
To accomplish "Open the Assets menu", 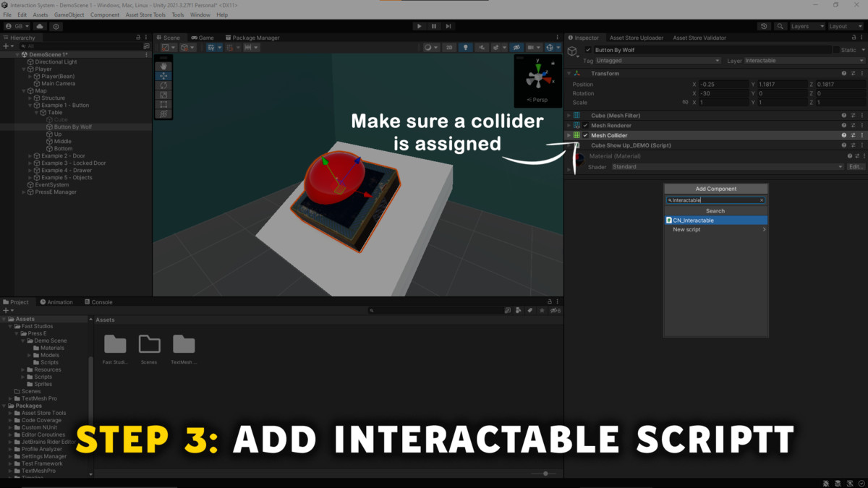I will [41, 14].
